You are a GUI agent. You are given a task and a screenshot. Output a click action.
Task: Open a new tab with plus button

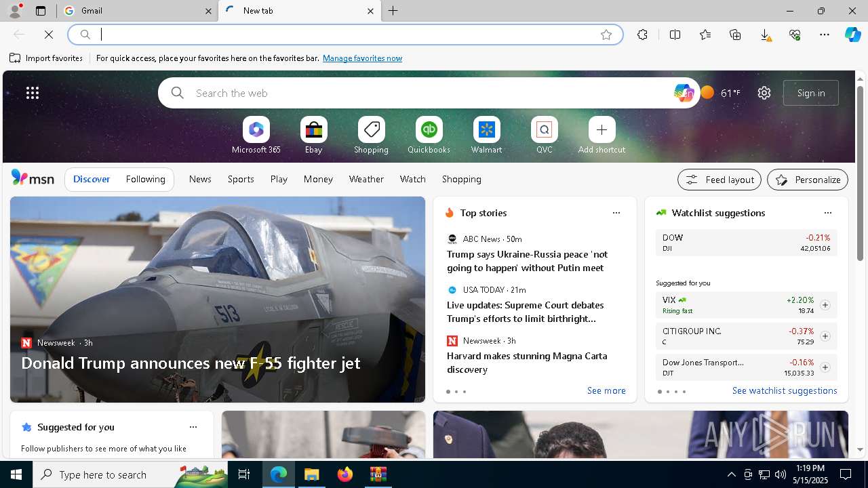tap(393, 11)
